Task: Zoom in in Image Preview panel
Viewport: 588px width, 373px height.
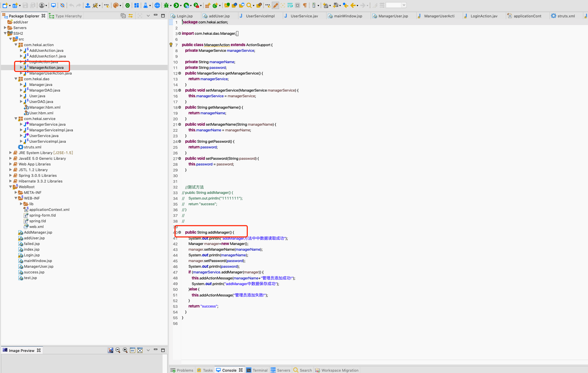Action: click(x=125, y=350)
